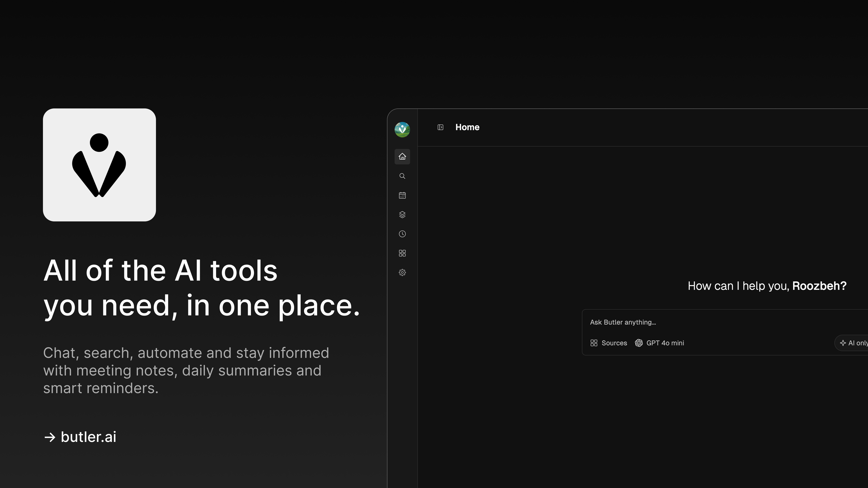Expand the GPT 4o mini model selector
The image size is (868, 488).
click(660, 343)
